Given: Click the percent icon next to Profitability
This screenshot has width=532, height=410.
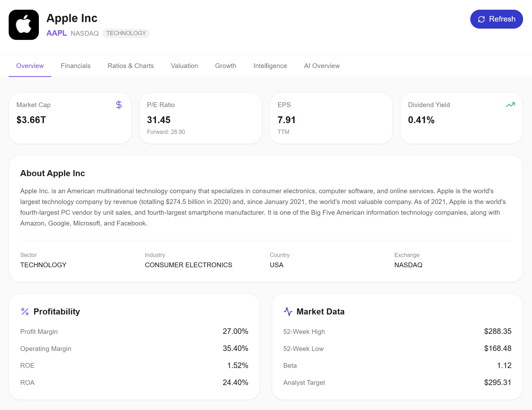Looking at the screenshot, I should click(x=25, y=312).
